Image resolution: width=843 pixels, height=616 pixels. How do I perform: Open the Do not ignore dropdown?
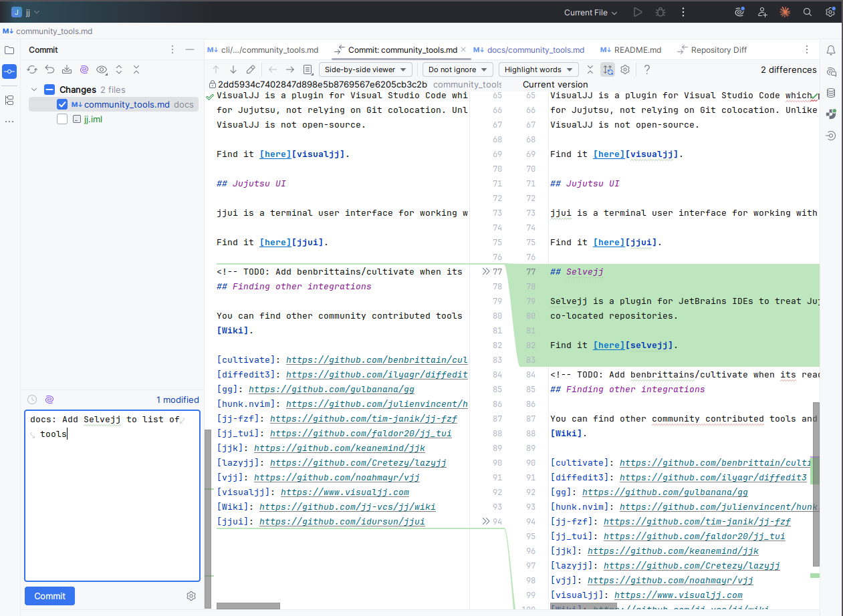(458, 69)
